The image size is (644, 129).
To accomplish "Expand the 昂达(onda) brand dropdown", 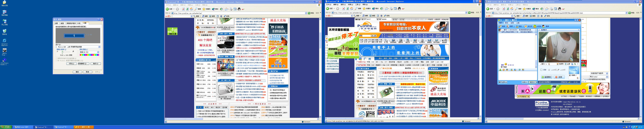I will (x=607, y=77).
